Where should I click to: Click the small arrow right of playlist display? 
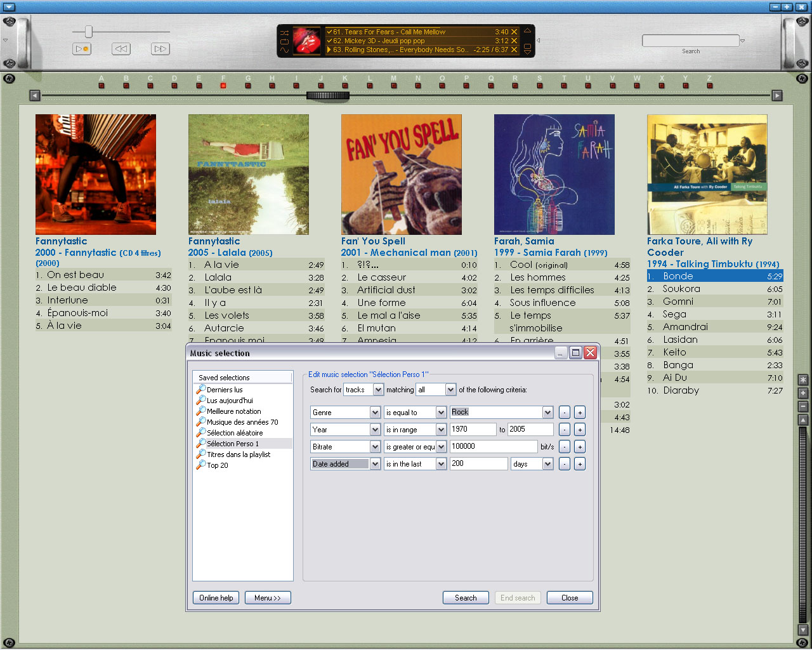(539, 41)
